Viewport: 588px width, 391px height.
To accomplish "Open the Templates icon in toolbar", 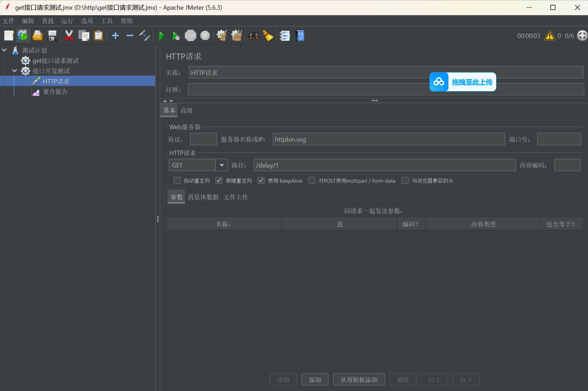I will [23, 36].
